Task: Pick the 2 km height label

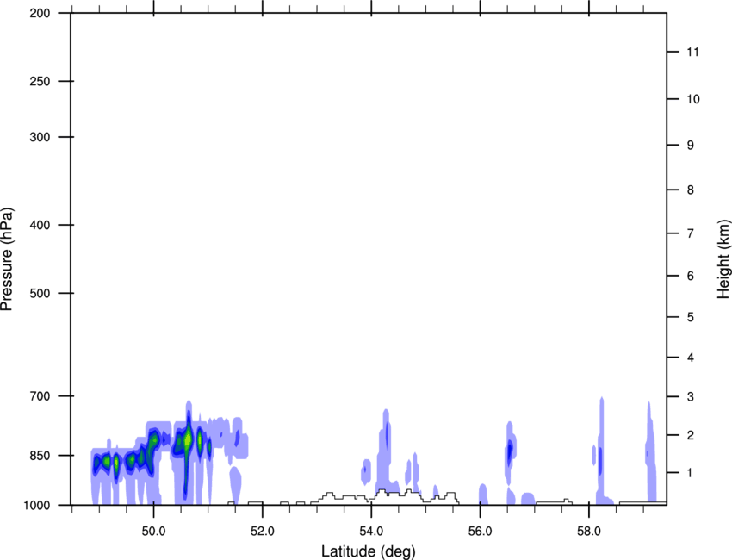Action: [x=691, y=435]
